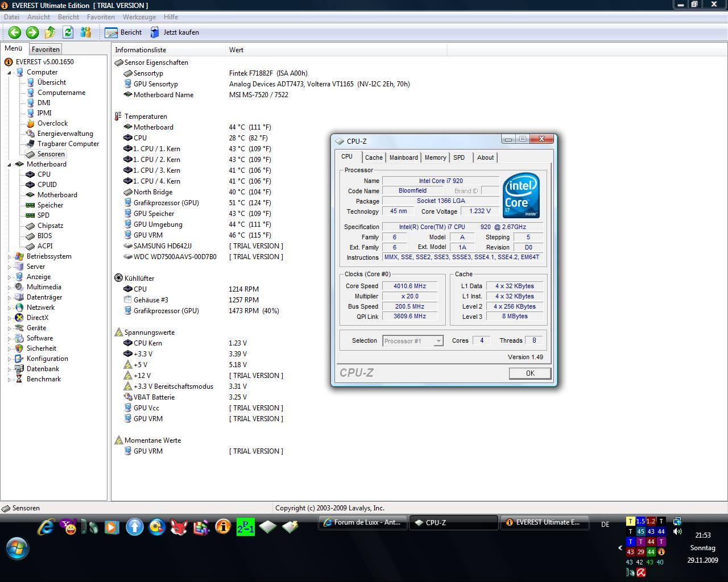
Task: Click OK button in CPU-Z window
Action: [x=530, y=373]
